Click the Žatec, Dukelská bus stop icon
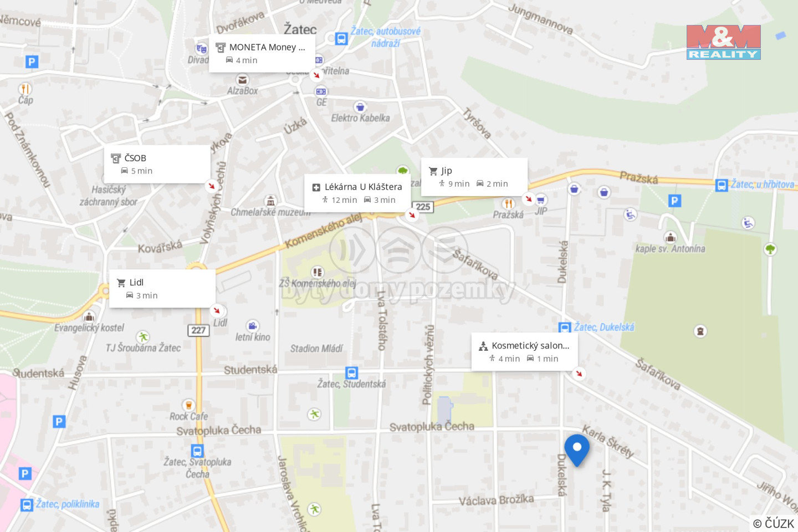798x532 pixels. pyautogui.click(x=565, y=328)
